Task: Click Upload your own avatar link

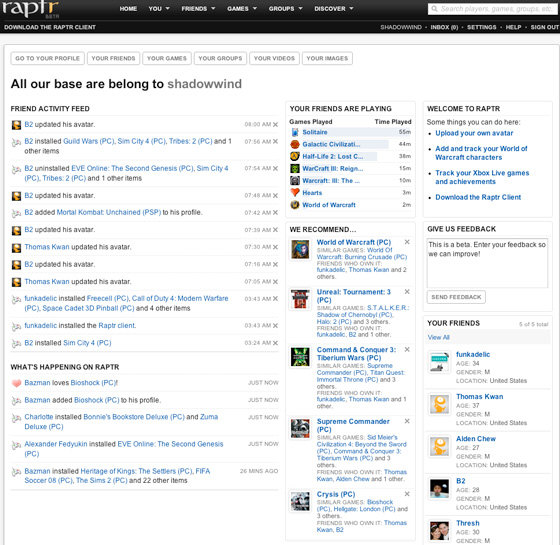Action: [474, 133]
